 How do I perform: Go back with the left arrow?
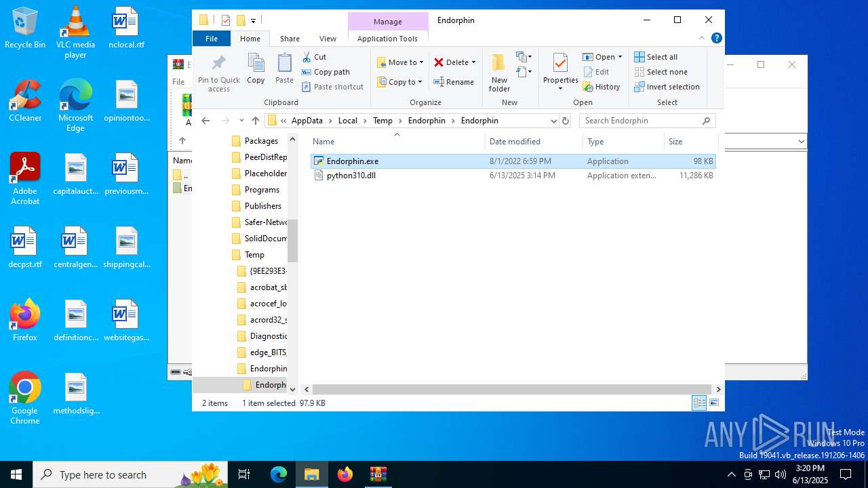pyautogui.click(x=206, y=121)
